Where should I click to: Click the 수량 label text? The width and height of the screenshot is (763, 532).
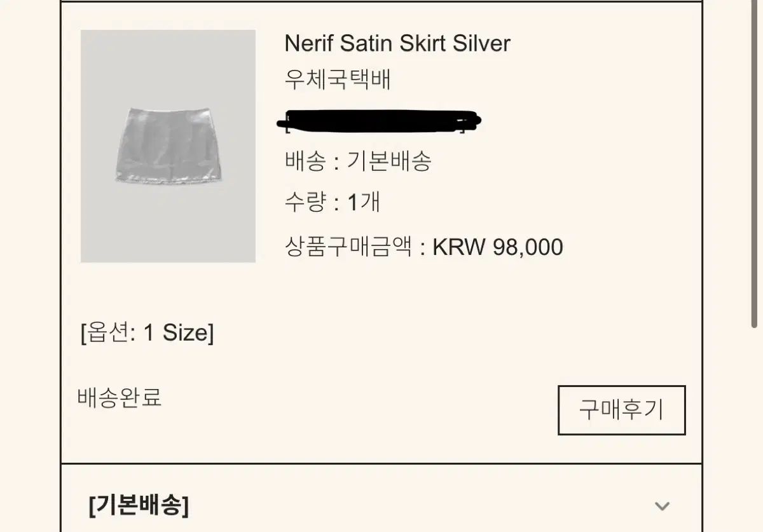tap(305, 203)
